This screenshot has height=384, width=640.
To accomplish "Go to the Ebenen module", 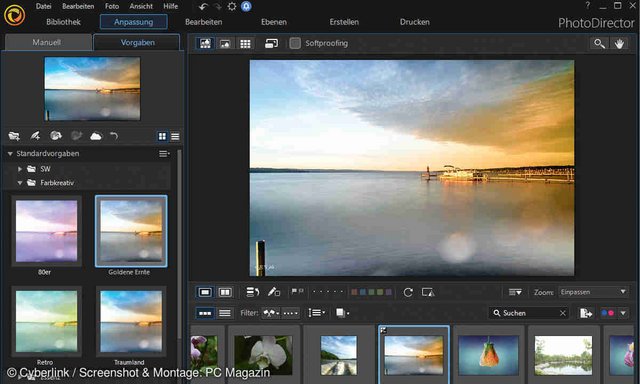I will point(274,22).
